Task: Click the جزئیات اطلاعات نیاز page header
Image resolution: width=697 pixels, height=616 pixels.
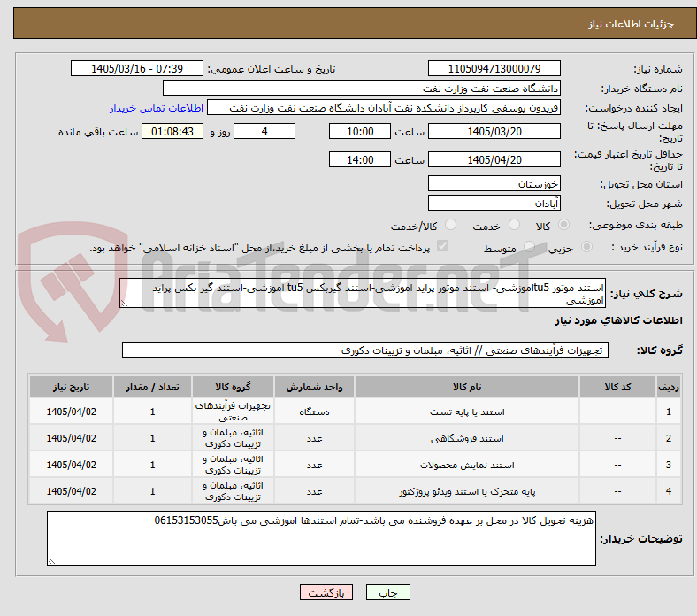Action: (631, 24)
